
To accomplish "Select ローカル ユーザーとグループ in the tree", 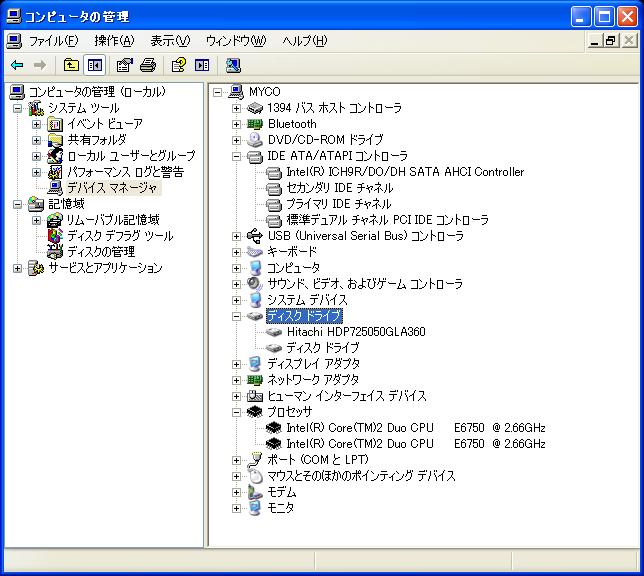I will point(131,156).
